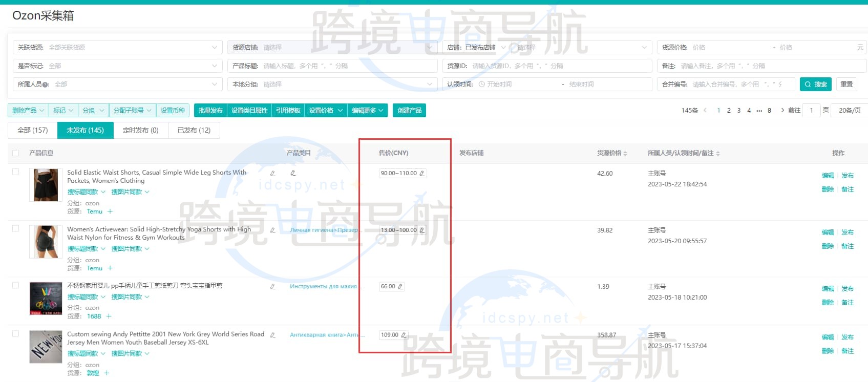Click the help icon beside 所属人员

pos(46,84)
